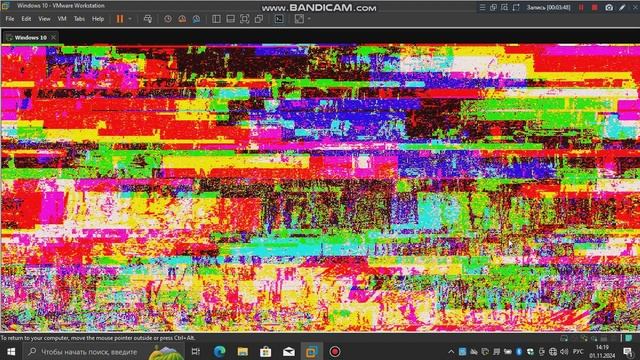The width and height of the screenshot is (640, 360).
Task: Open the network globe tray icon
Action: 553,351
